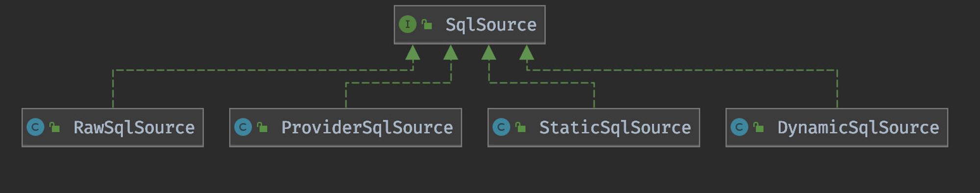Select the RawSqlSource class node

point(113,128)
